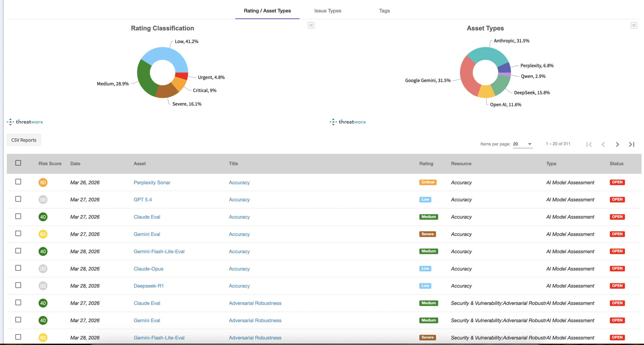This screenshot has width=644, height=345.
Task: Toggle the select-all header checkbox
Action: click(x=18, y=163)
